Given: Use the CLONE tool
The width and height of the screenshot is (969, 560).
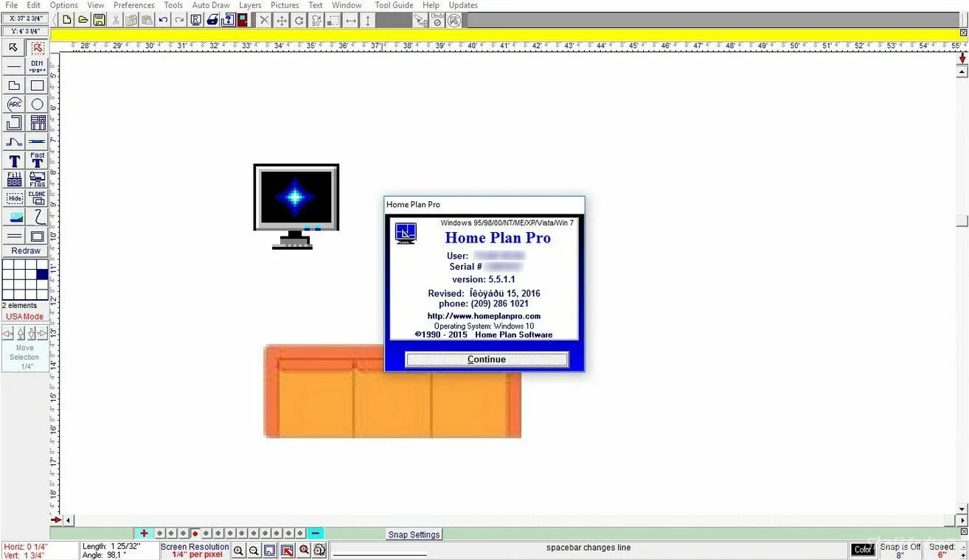Looking at the screenshot, I should click(38, 198).
